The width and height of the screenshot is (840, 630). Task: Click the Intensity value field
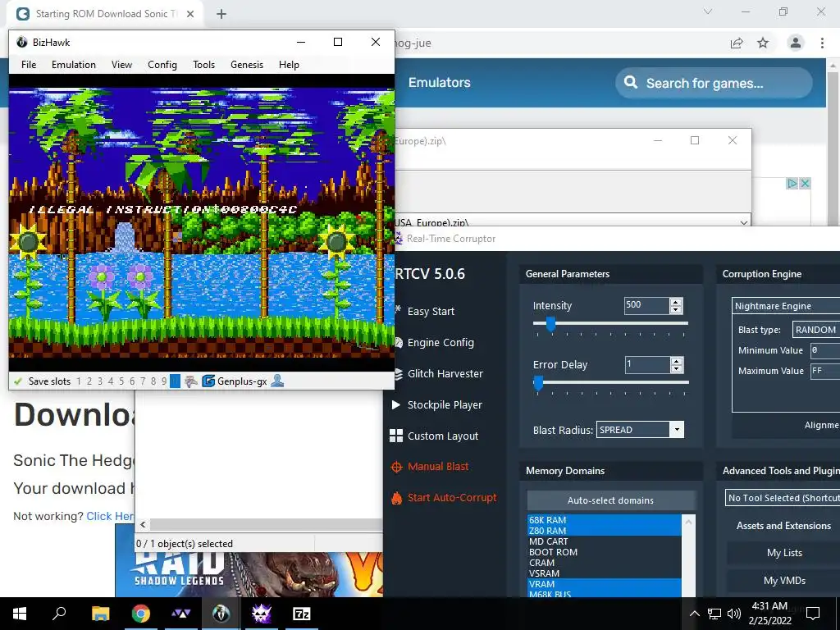(x=646, y=305)
